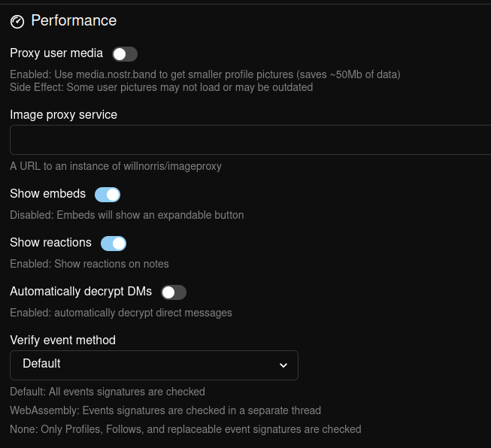
Task: Click the Performance section heading
Action: (74, 21)
